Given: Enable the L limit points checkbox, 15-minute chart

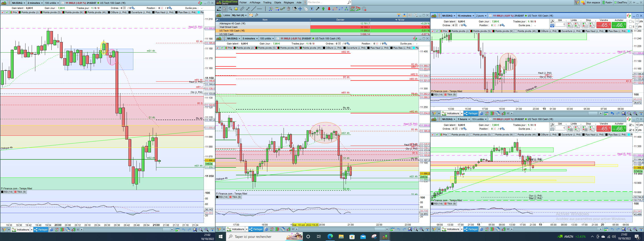Looking at the screenshot, I should click(x=630, y=21).
